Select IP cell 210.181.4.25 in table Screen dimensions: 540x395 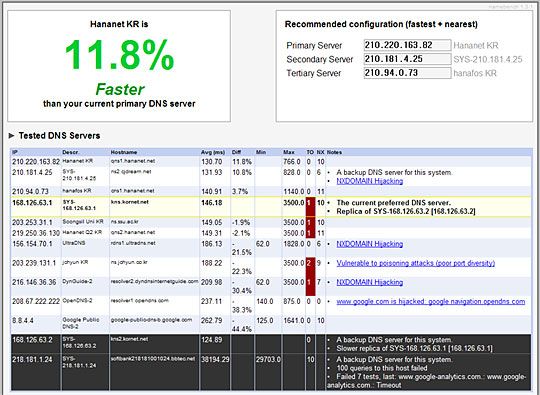point(32,172)
